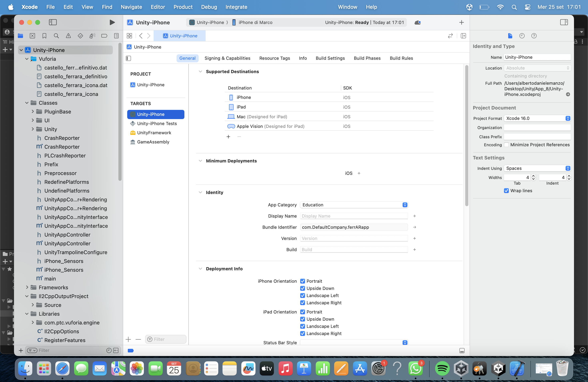Go back in editor history
The width and height of the screenshot is (588, 382).
click(x=141, y=36)
